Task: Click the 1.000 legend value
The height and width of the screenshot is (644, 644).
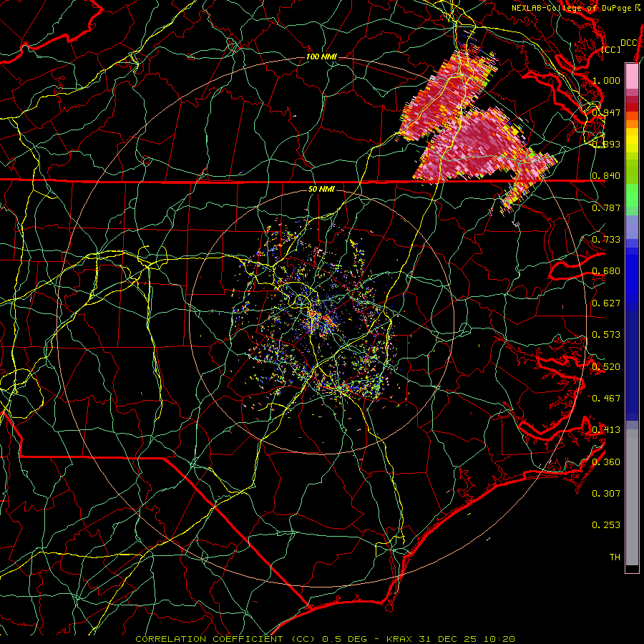Action: 606,80
